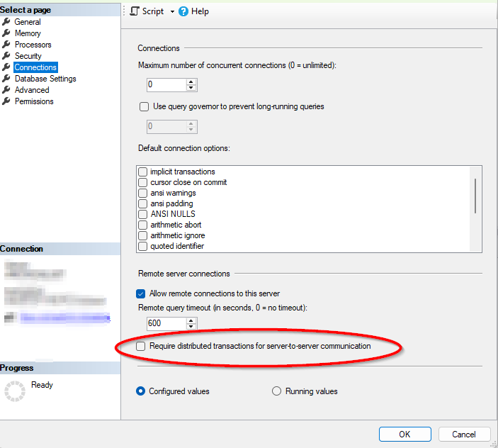Click wrench icon beside Permissions page

pos(7,101)
